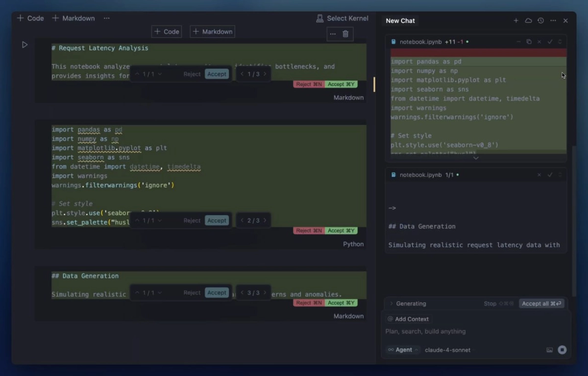Image resolution: width=588 pixels, height=376 pixels.
Task: Go to next change from 1/3
Action: (265, 74)
